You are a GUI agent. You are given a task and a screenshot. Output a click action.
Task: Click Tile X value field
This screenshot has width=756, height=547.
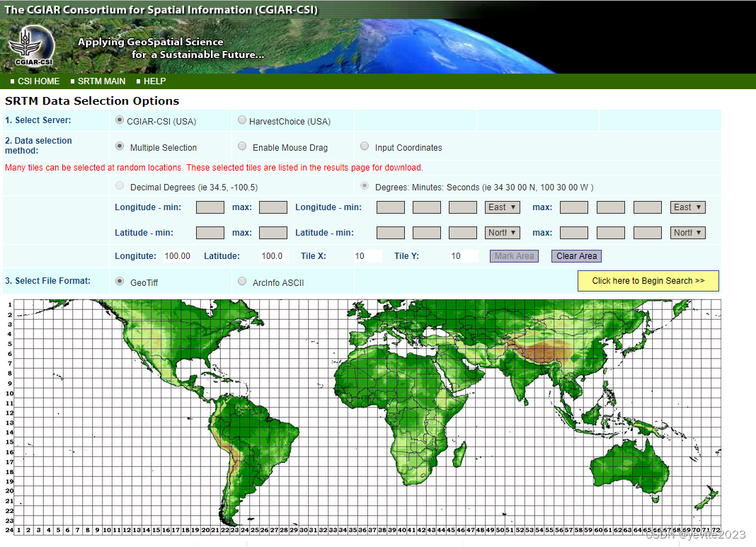[x=367, y=256]
